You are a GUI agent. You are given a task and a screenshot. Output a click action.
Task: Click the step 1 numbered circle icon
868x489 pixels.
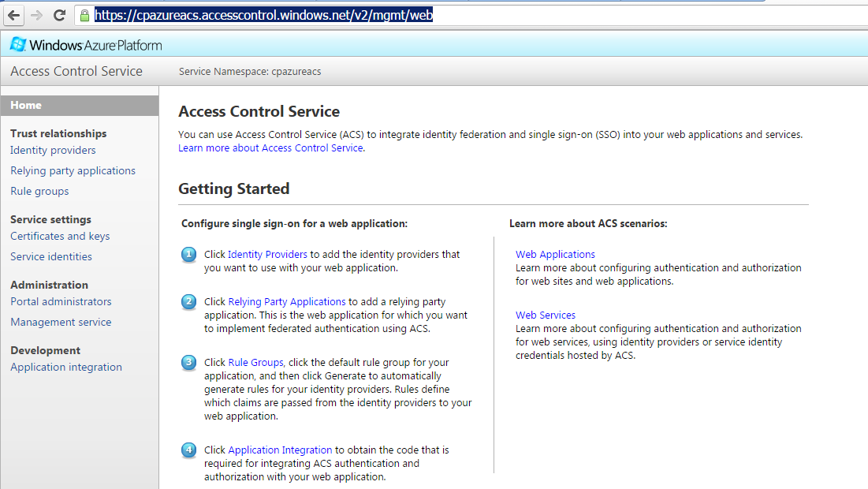(188, 254)
